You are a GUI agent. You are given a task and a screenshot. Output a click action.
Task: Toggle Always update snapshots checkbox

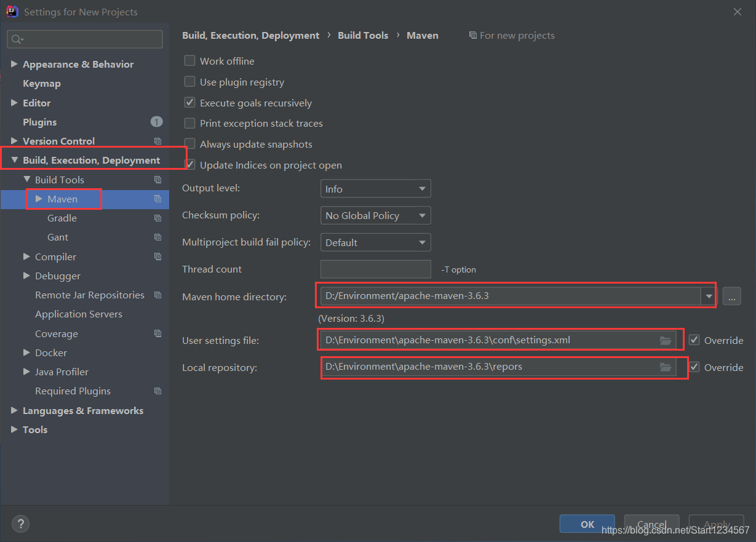click(189, 144)
